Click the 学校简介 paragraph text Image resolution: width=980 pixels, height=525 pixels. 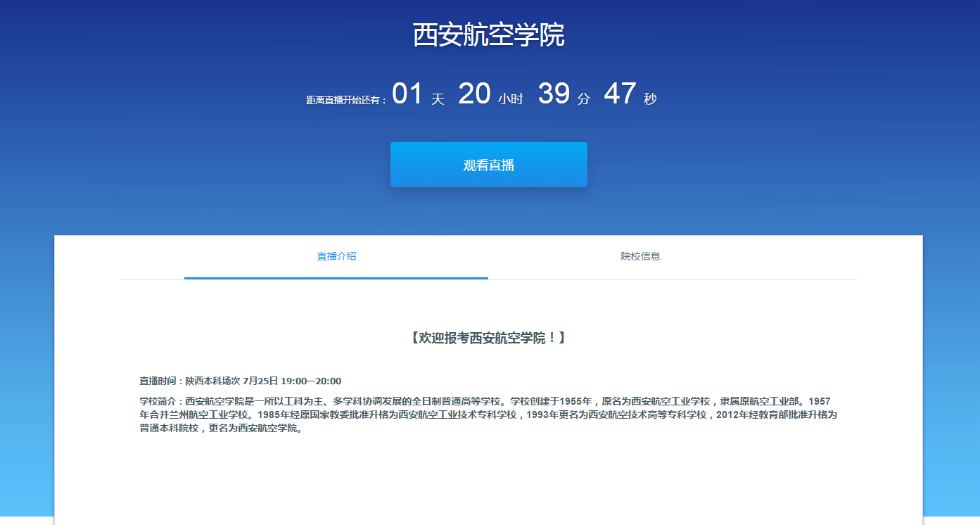click(488, 415)
